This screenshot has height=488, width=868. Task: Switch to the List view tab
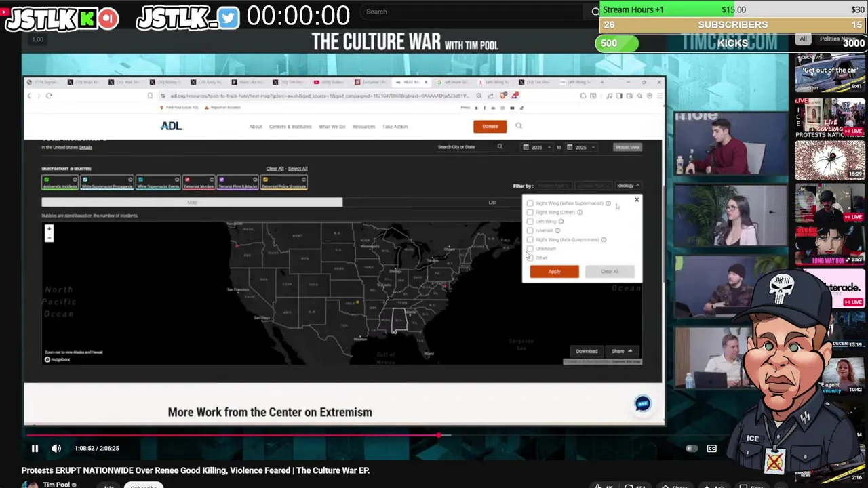pyautogui.click(x=492, y=202)
